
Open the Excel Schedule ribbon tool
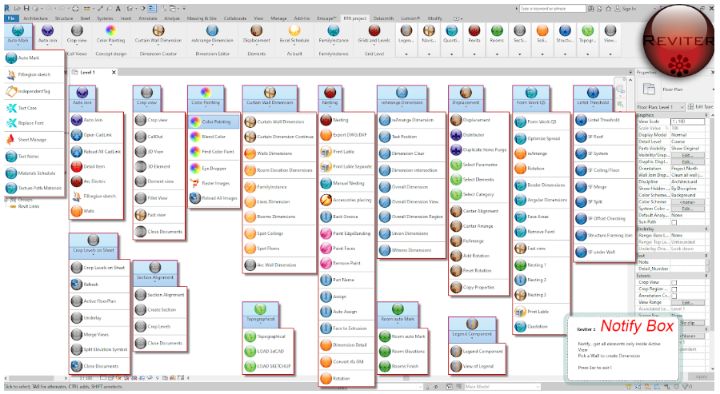click(294, 34)
